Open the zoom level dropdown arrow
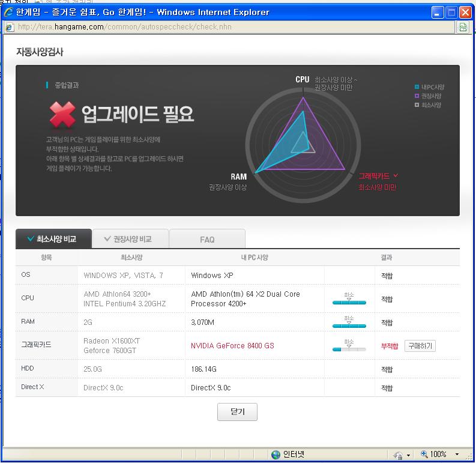This screenshot has width=476, height=463. [457, 455]
